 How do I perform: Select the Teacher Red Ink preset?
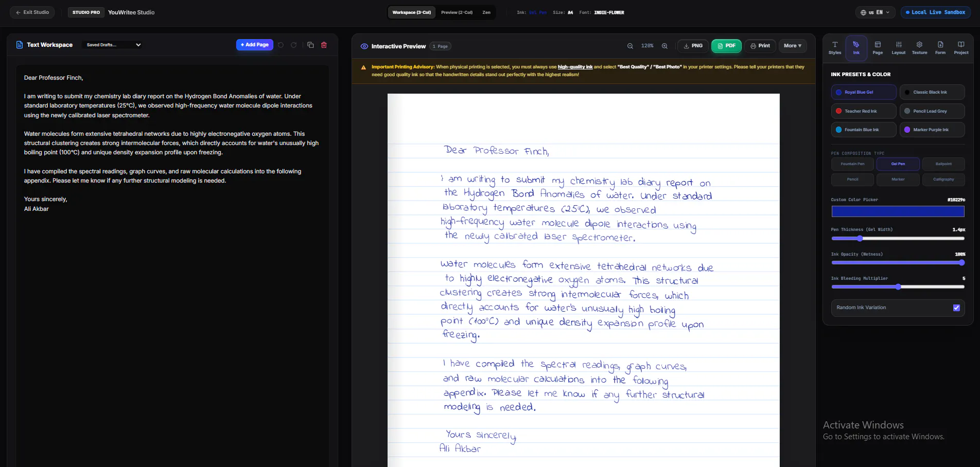click(x=864, y=111)
